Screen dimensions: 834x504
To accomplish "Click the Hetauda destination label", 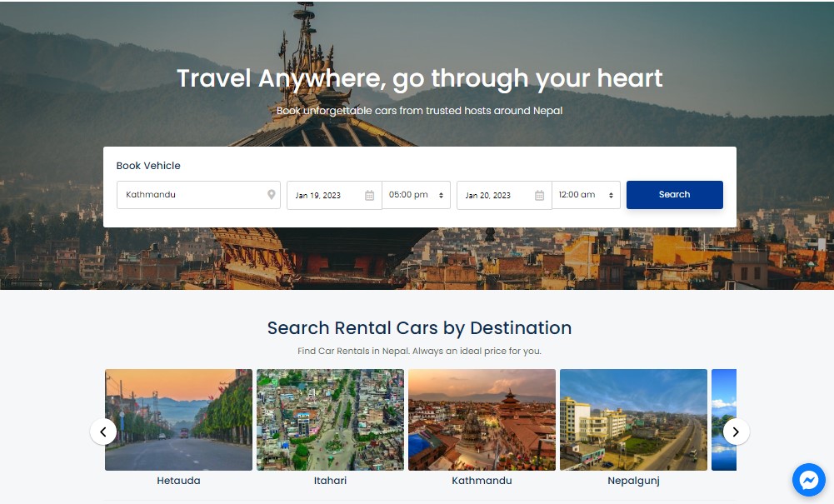I will pos(178,481).
